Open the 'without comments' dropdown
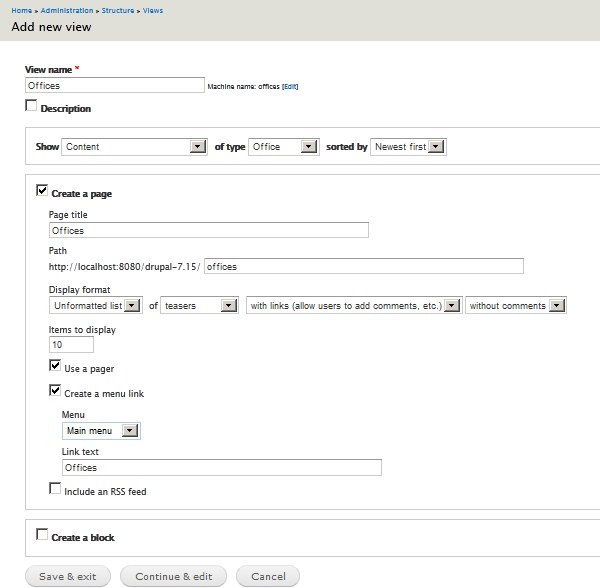Image resolution: width=600 pixels, height=588 pixels. click(x=516, y=306)
